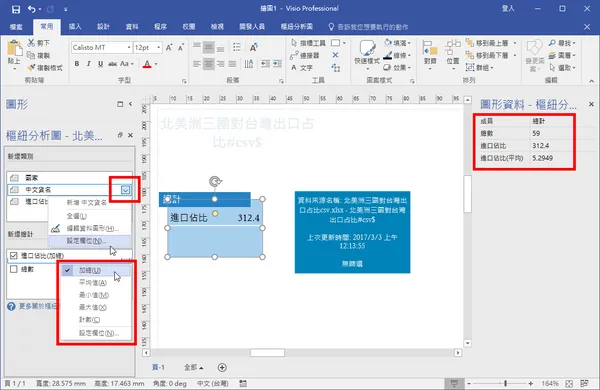600x390 pixels.
Task: Select the Pointer Tool (指標工具)
Action: [x=308, y=43]
